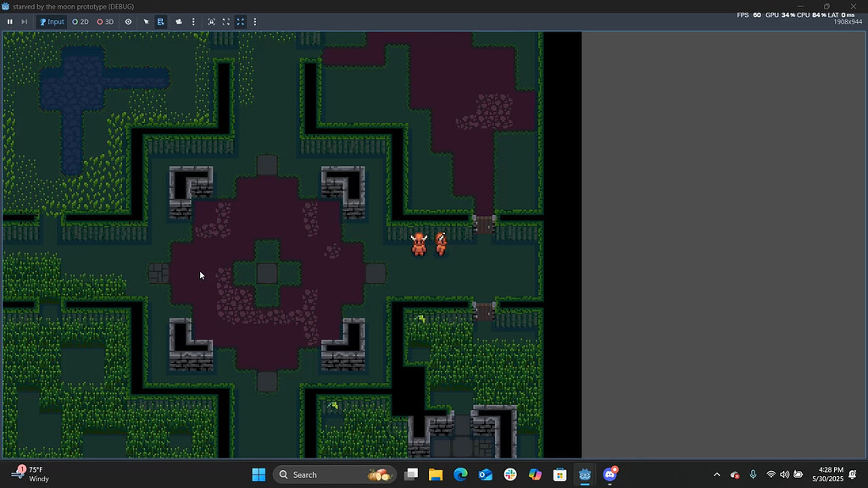Switch to the Godot taskbar app
The height and width of the screenshot is (488, 868).
[x=585, y=474]
